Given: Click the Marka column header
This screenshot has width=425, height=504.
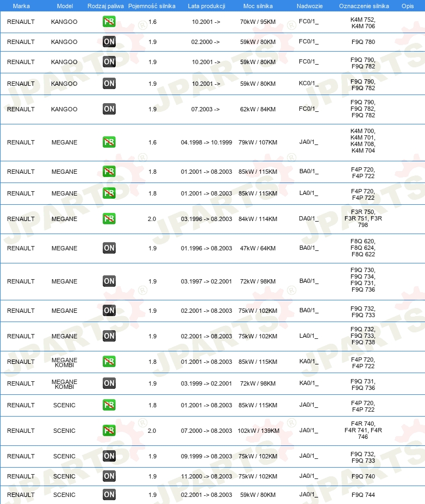Looking at the screenshot, I should point(21,6).
